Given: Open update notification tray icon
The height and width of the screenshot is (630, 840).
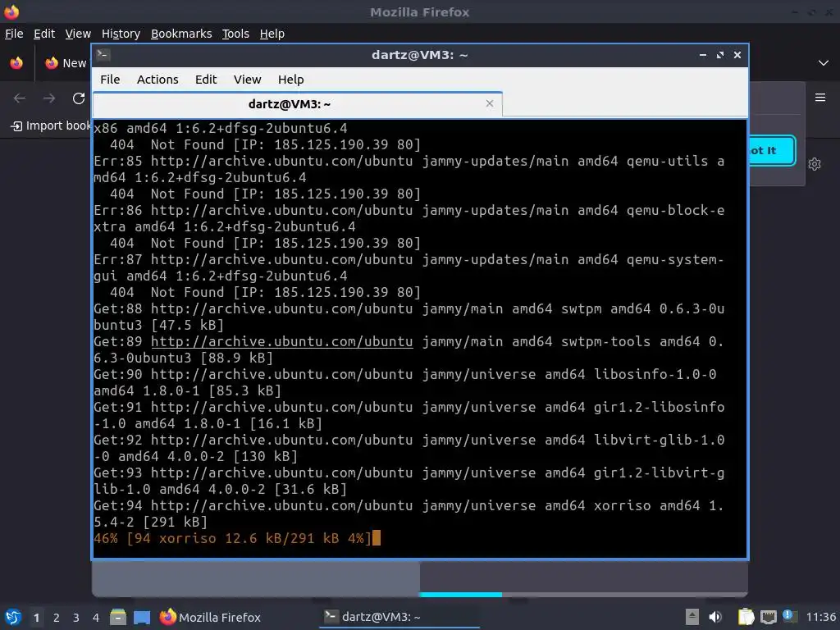Looking at the screenshot, I should pyautogui.click(x=788, y=615).
